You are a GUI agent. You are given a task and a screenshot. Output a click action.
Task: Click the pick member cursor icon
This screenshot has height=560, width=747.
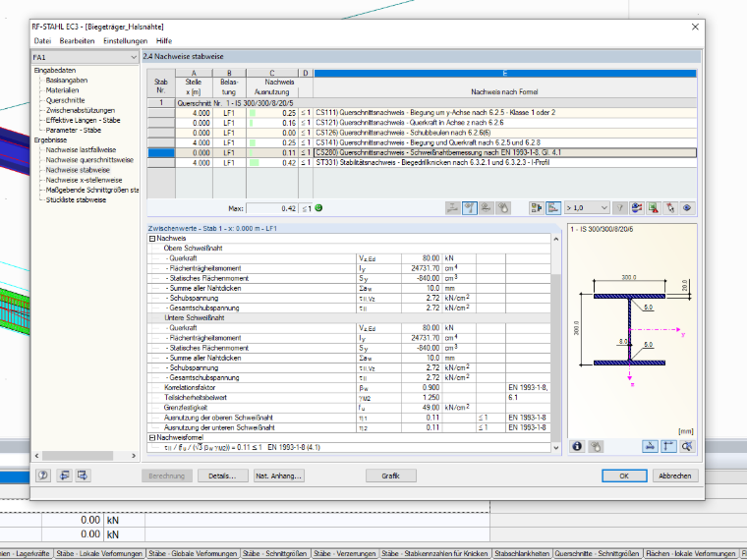coord(670,208)
